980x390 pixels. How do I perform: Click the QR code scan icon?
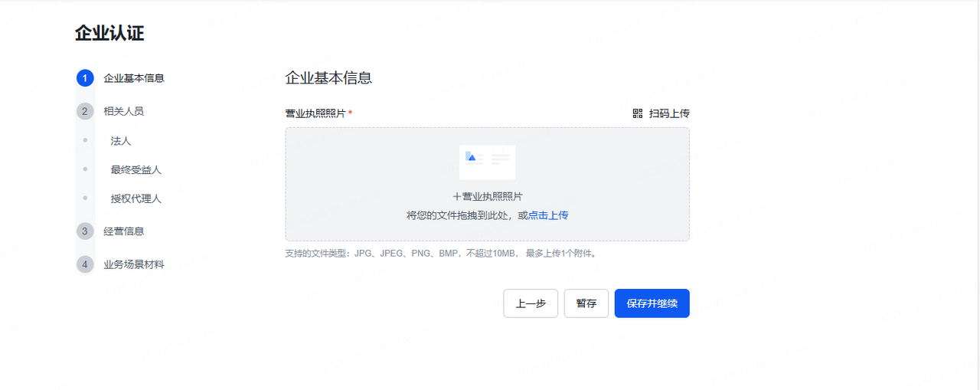pyautogui.click(x=638, y=113)
